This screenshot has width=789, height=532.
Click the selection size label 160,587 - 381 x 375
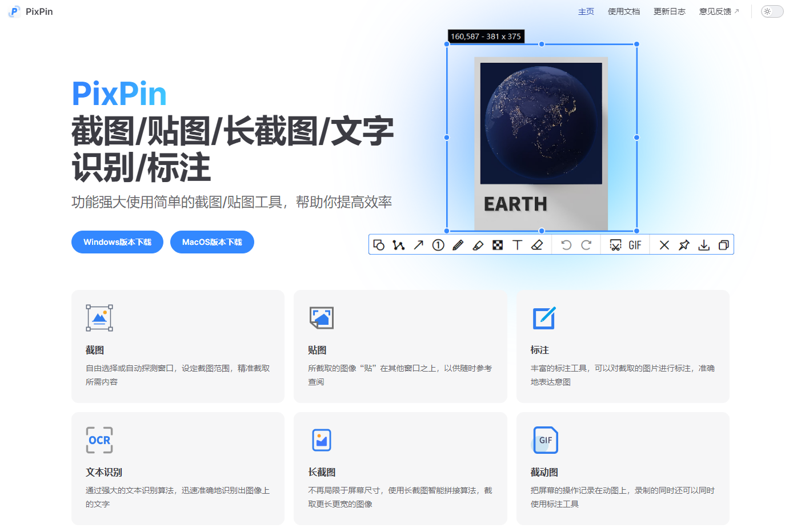coord(486,37)
